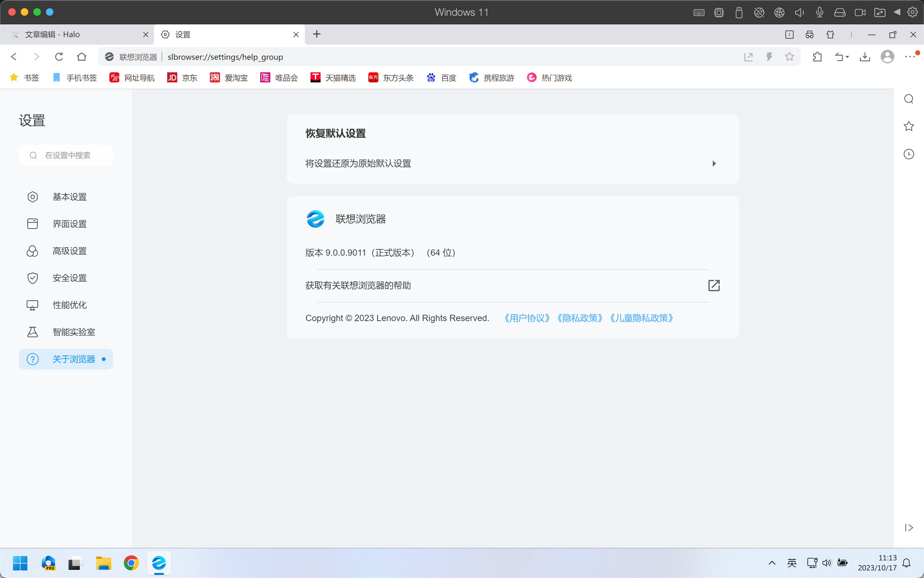Switch to the 文章编辑 - Halo tab
This screenshot has width=924, height=578.
pyautogui.click(x=69, y=34)
